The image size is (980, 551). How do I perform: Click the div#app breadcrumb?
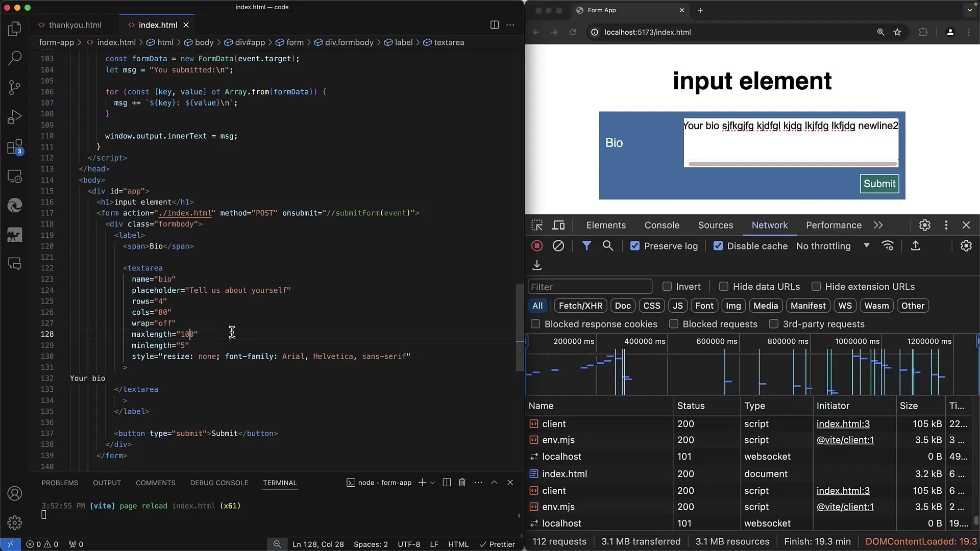[245, 42]
